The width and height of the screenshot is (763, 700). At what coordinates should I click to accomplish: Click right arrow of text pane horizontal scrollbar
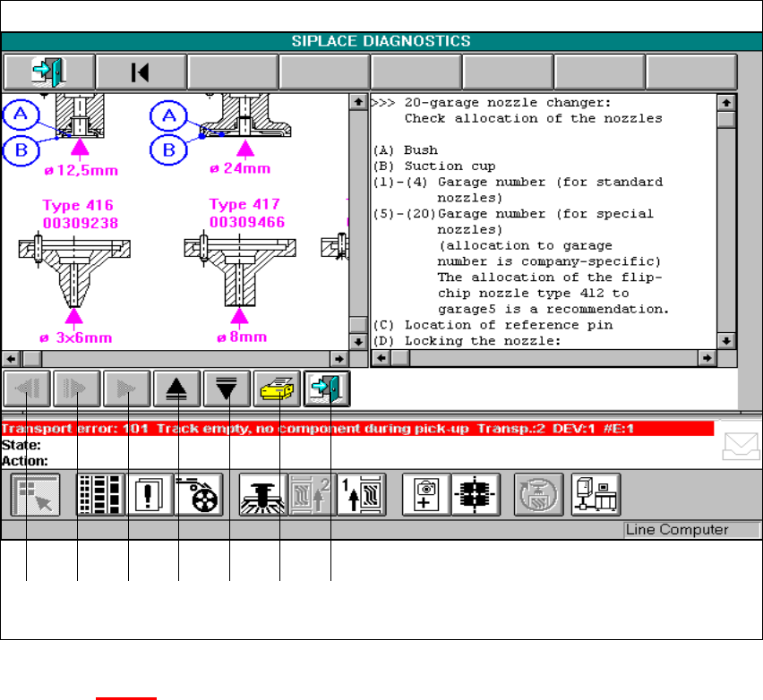707,358
